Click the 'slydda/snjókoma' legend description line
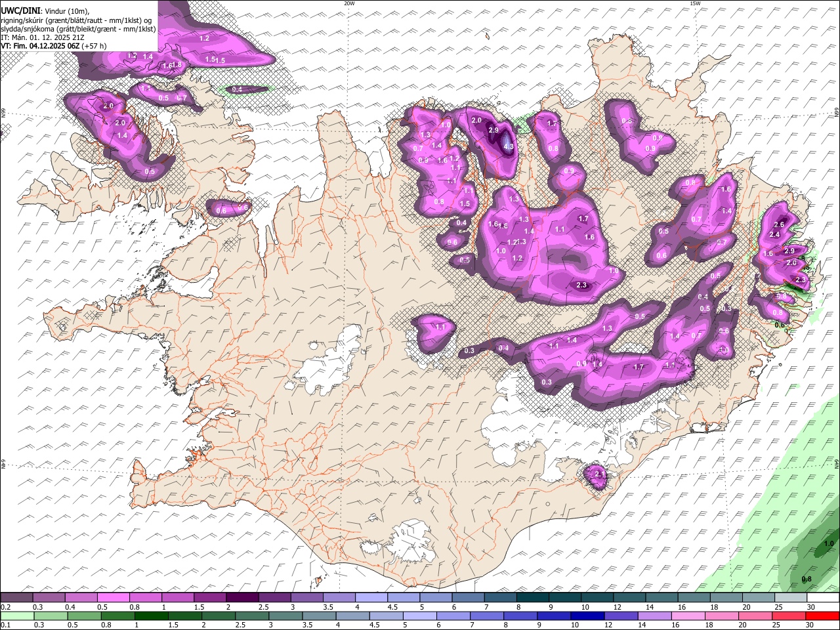 pos(79,28)
